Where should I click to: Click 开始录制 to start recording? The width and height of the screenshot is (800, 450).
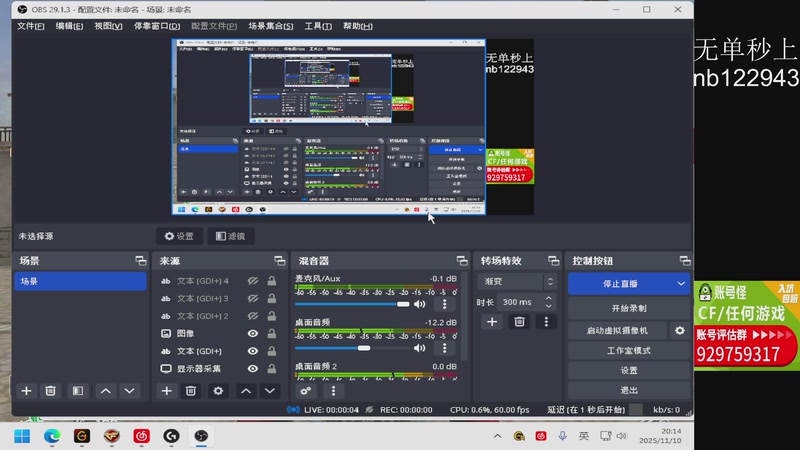629,308
